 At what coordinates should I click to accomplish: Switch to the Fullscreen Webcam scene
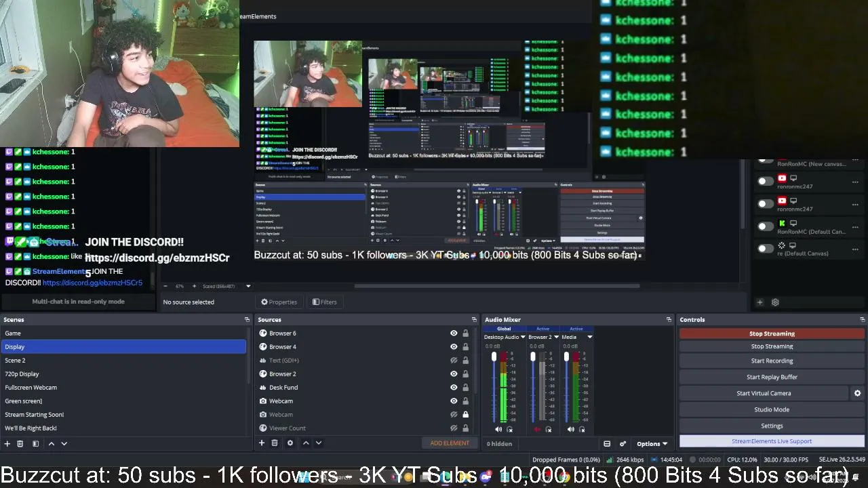pyautogui.click(x=123, y=388)
